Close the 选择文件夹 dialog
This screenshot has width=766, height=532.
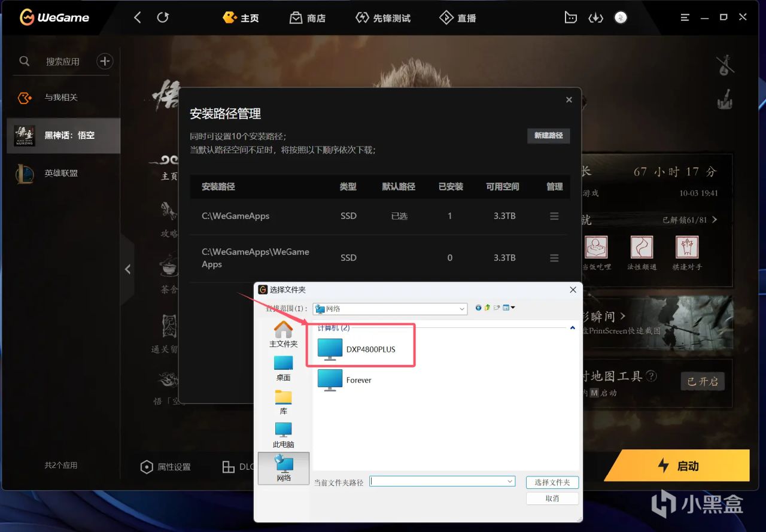[573, 290]
